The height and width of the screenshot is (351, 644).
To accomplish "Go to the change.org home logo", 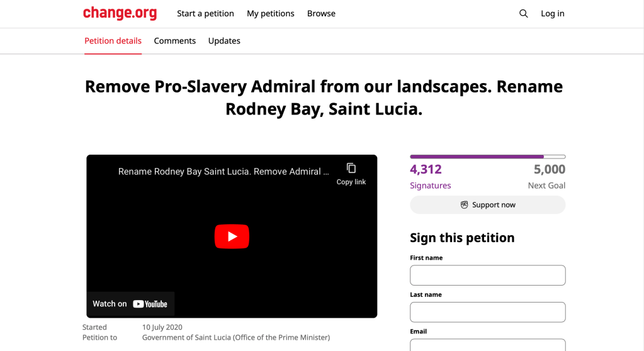I will 120,13.
